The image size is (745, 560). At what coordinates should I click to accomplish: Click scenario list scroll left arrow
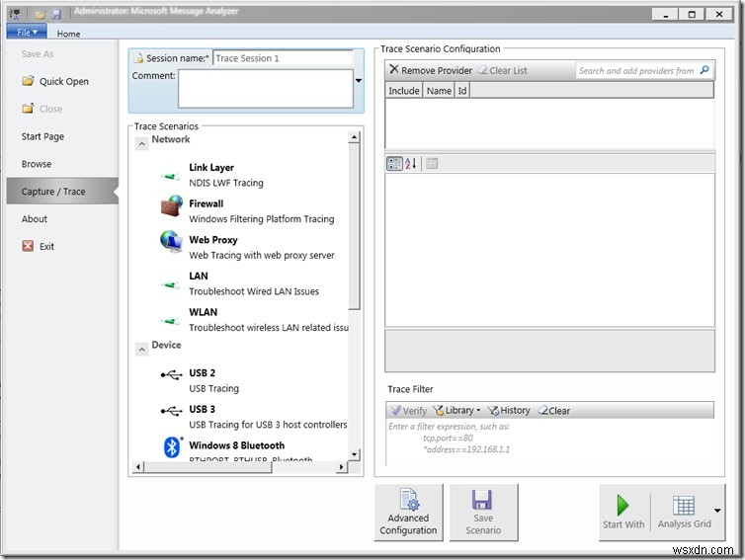[137, 467]
